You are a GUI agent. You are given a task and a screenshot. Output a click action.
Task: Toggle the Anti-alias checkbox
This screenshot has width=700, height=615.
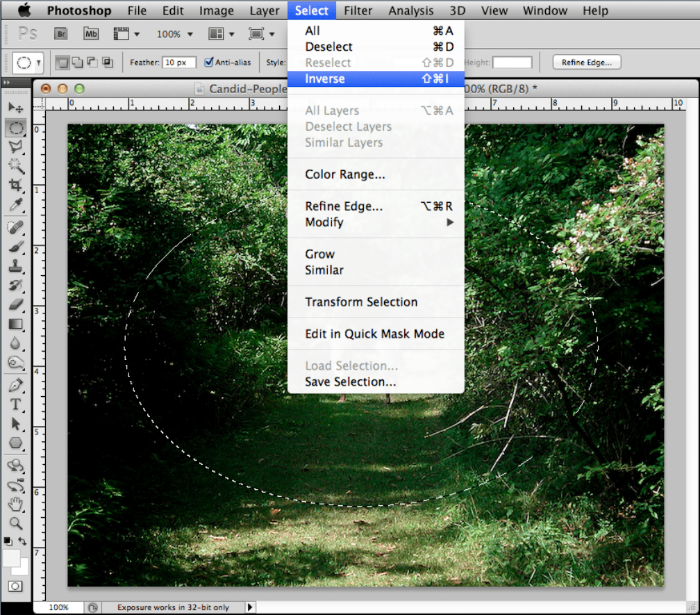click(x=209, y=63)
